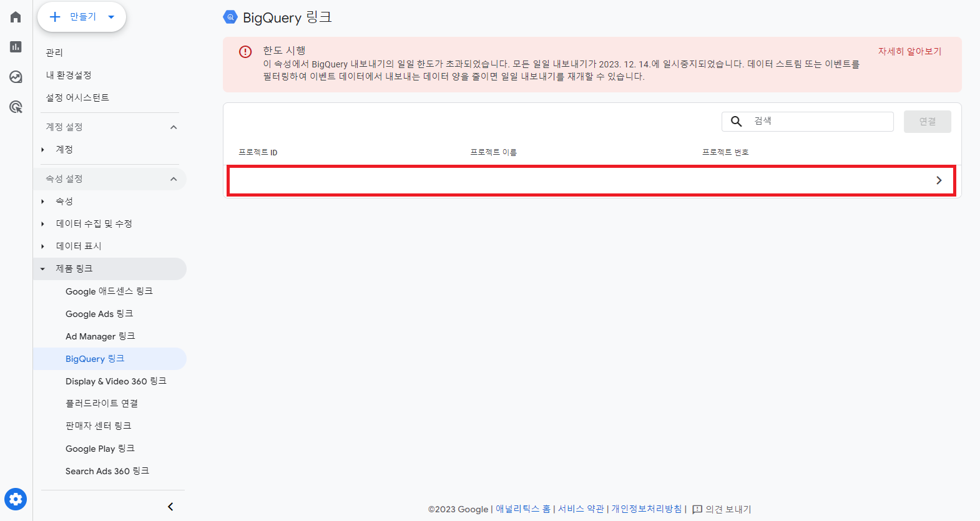Select BigQuery 링크 in sidebar
980x521 pixels.
coord(95,359)
